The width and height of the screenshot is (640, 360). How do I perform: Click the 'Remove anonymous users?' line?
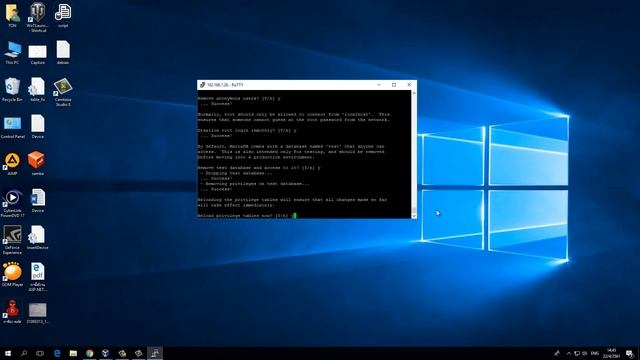pyautogui.click(x=239, y=98)
